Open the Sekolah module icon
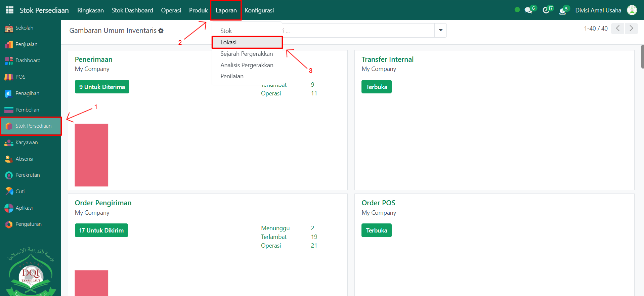Viewport: 644px width, 296px height. coord(9,28)
